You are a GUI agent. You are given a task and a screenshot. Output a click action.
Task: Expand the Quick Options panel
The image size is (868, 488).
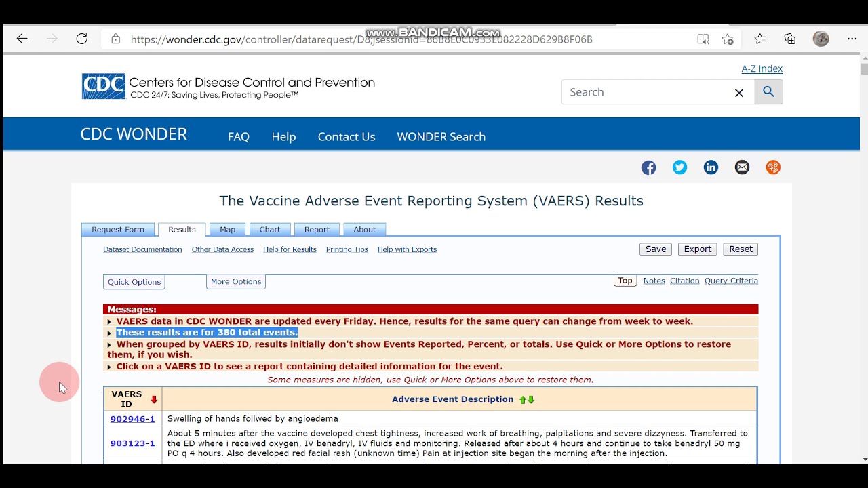point(134,282)
